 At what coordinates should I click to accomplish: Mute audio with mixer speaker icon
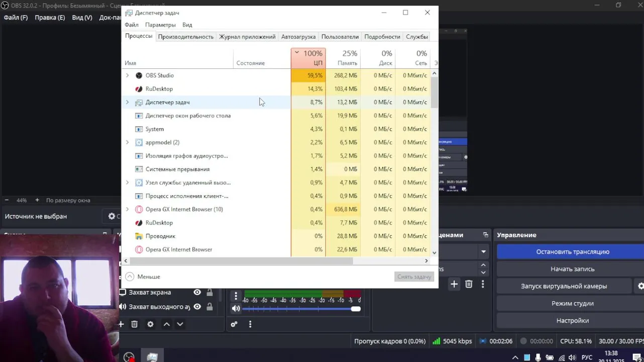[x=236, y=309]
